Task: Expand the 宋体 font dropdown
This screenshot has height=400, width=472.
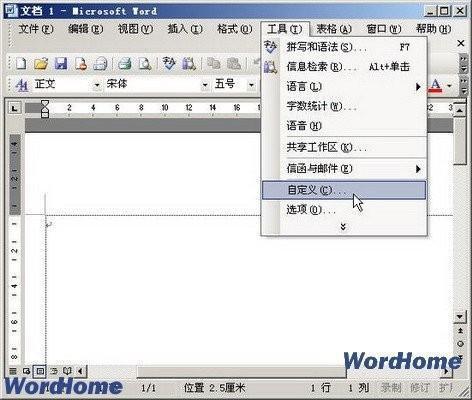Action: [205, 85]
